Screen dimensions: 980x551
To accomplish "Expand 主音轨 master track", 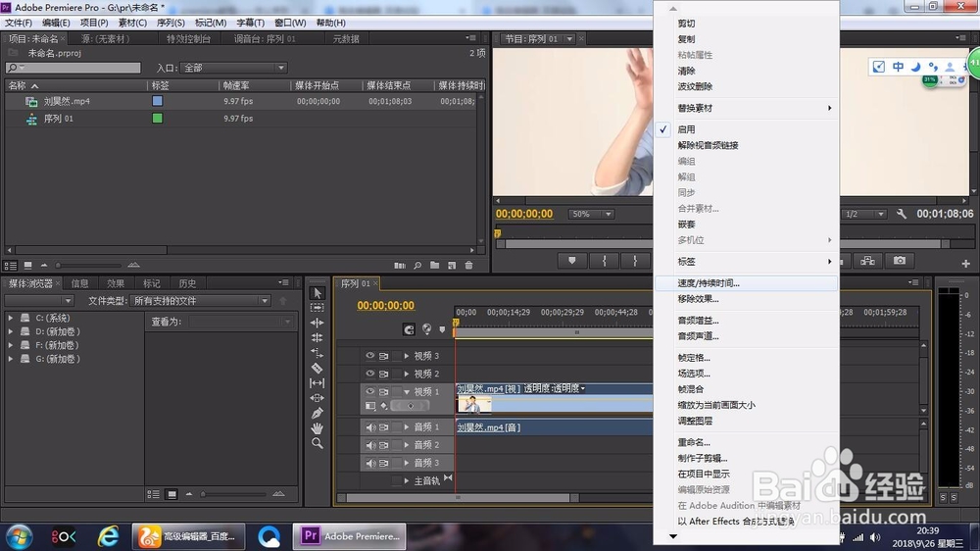I will 407,480.
